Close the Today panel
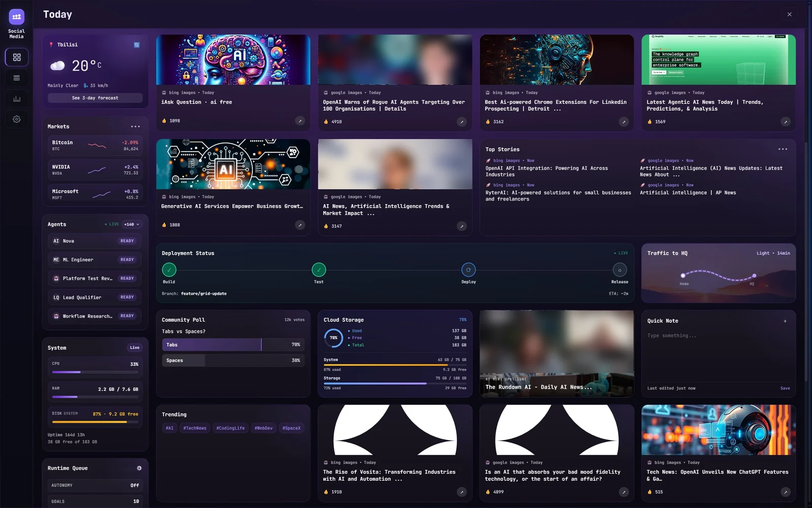The image size is (812, 508). (x=789, y=14)
